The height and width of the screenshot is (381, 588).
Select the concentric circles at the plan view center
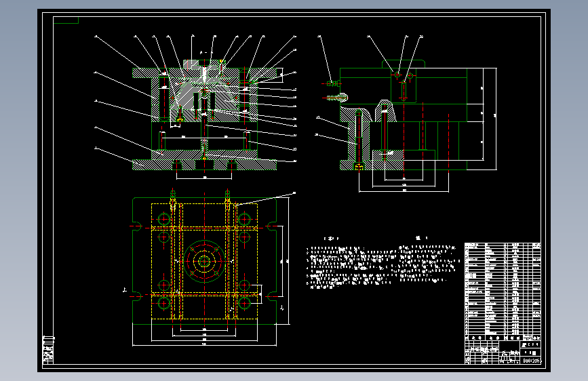click(204, 262)
